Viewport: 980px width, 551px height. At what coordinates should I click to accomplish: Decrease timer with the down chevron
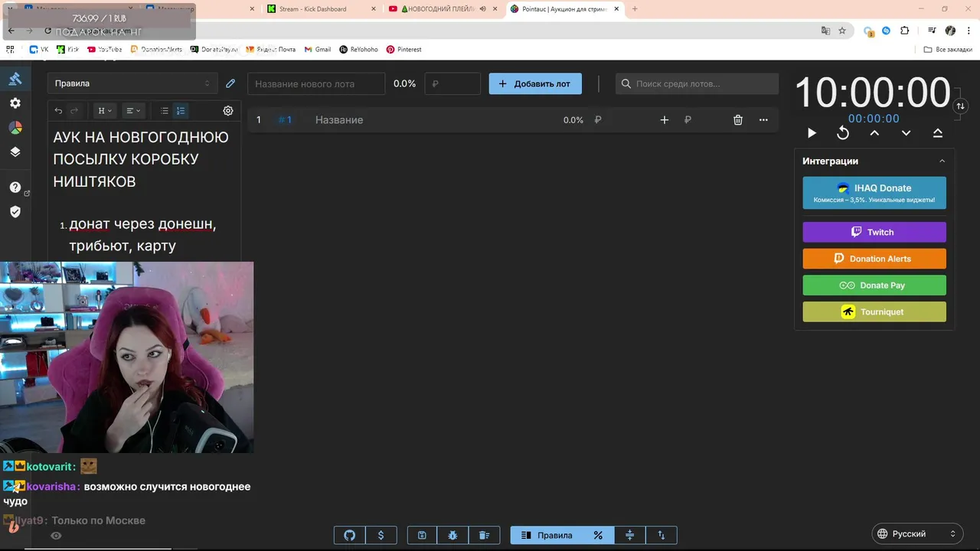[906, 133]
